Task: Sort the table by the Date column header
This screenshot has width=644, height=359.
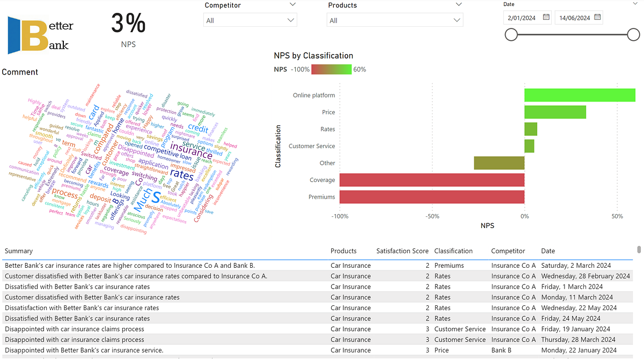Action: (x=548, y=251)
